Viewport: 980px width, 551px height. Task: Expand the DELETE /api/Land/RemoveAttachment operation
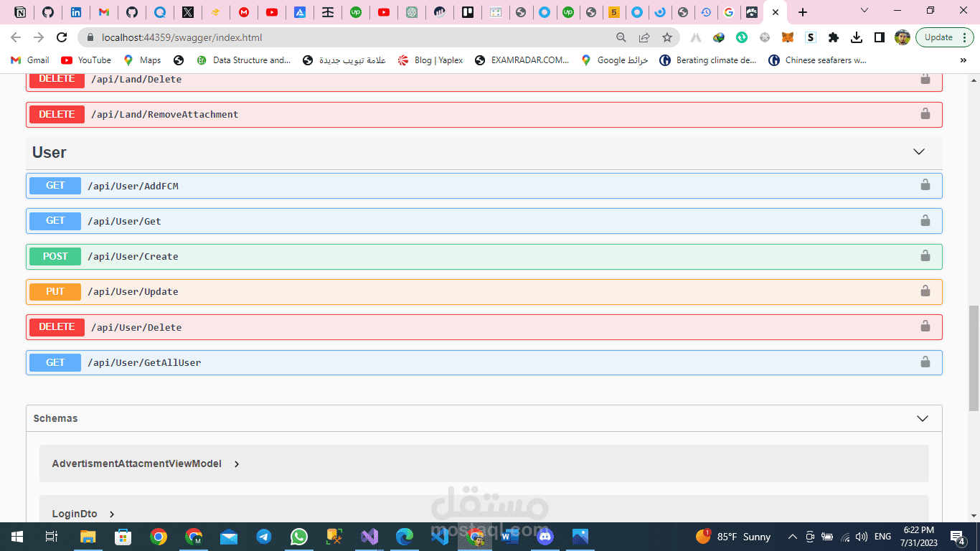(x=484, y=115)
